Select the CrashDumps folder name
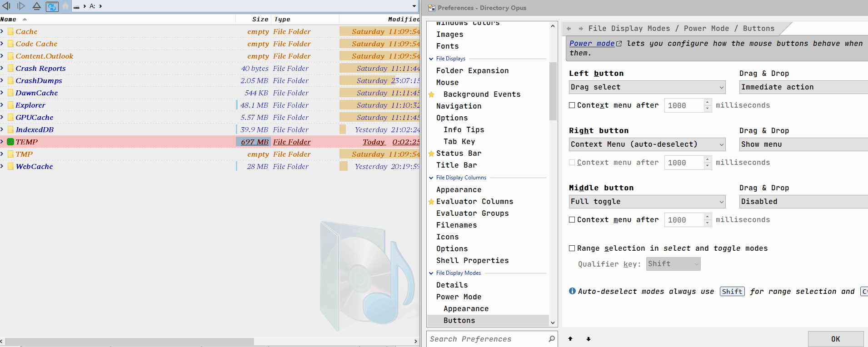This screenshot has width=868, height=347. (x=39, y=80)
